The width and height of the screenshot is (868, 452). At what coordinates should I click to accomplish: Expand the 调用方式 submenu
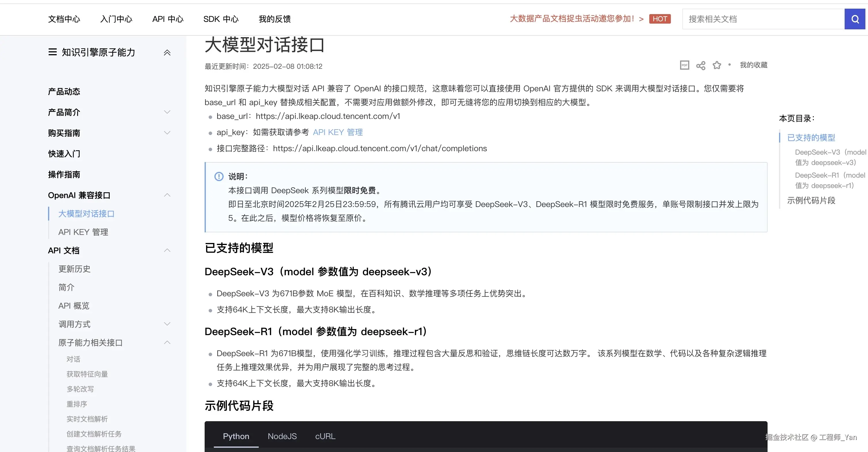pyautogui.click(x=167, y=324)
